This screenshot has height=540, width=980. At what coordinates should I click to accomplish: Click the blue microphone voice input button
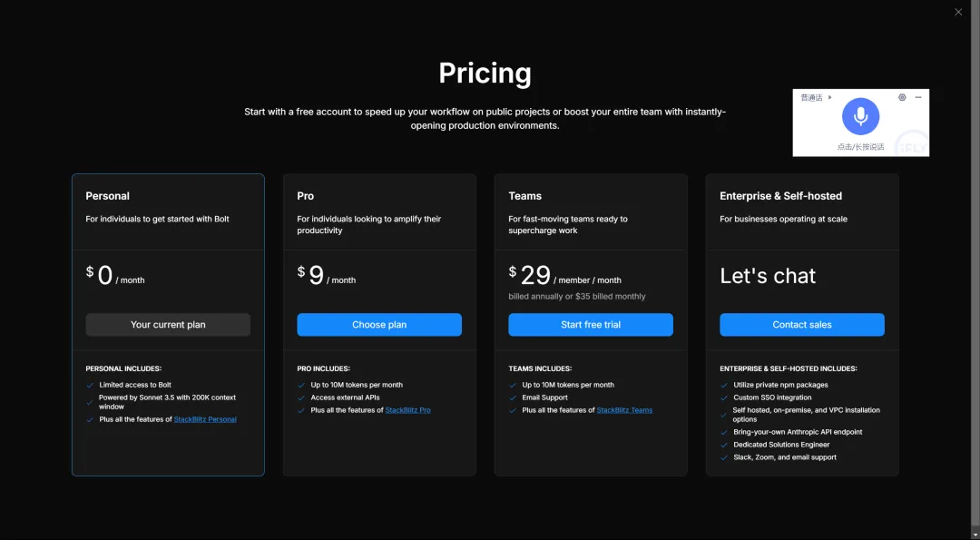pos(860,116)
